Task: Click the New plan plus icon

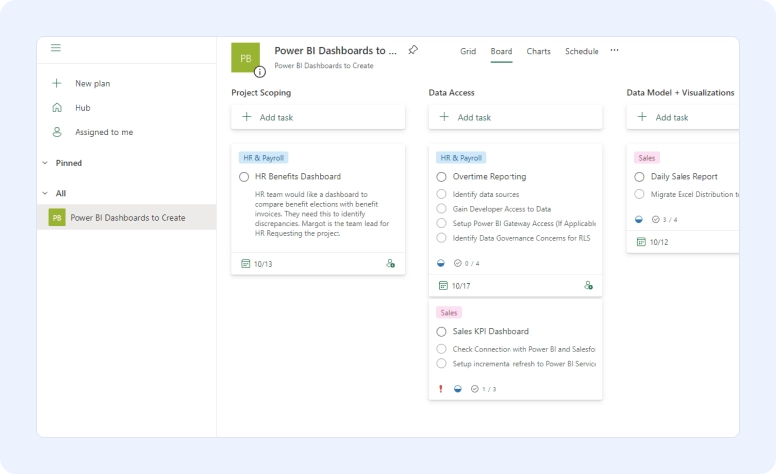Action: [56, 83]
